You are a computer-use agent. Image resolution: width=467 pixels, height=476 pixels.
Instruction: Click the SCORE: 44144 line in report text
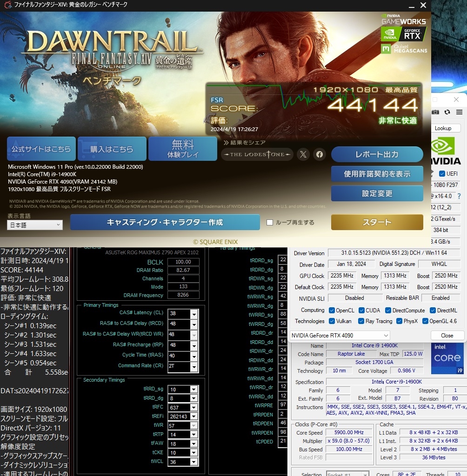[22, 270]
